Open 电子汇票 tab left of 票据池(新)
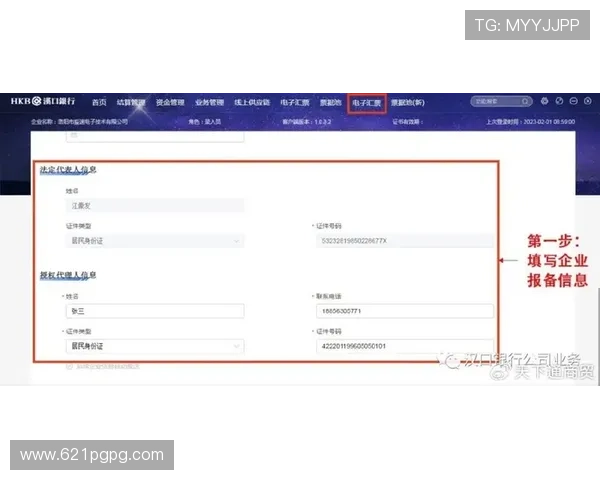Viewport: 600px width, 480px height. (x=367, y=103)
